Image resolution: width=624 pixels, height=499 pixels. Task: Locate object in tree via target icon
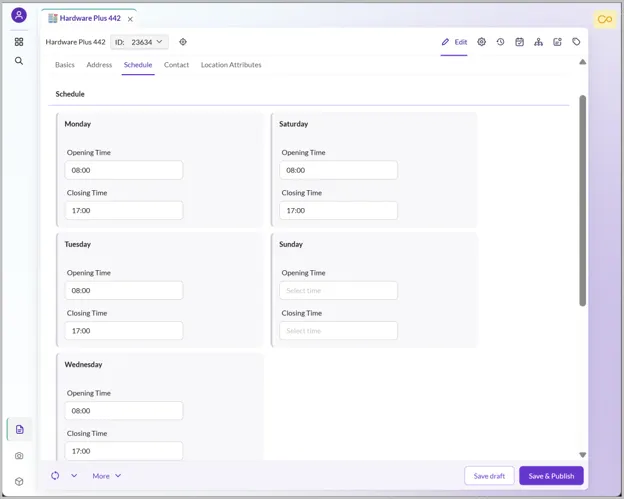pos(183,42)
